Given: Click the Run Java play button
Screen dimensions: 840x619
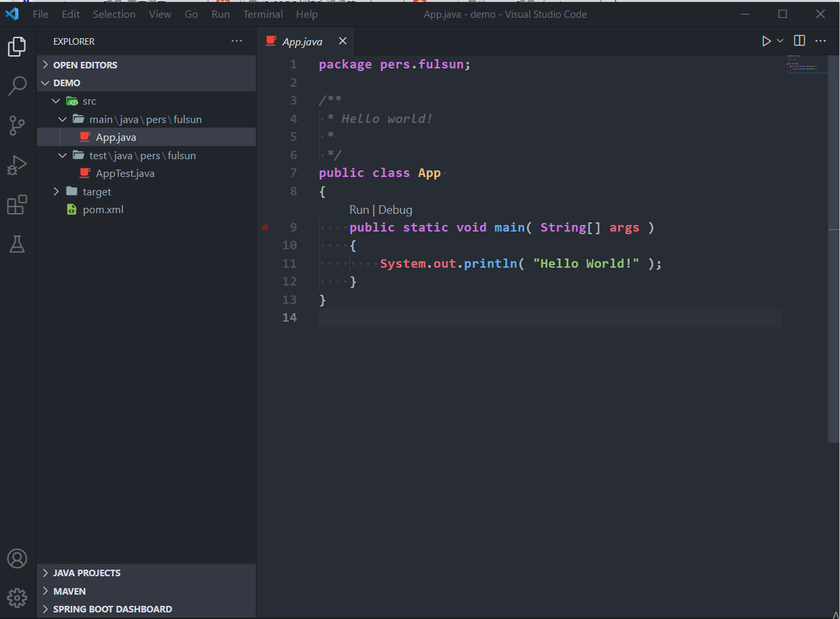Looking at the screenshot, I should point(766,41).
